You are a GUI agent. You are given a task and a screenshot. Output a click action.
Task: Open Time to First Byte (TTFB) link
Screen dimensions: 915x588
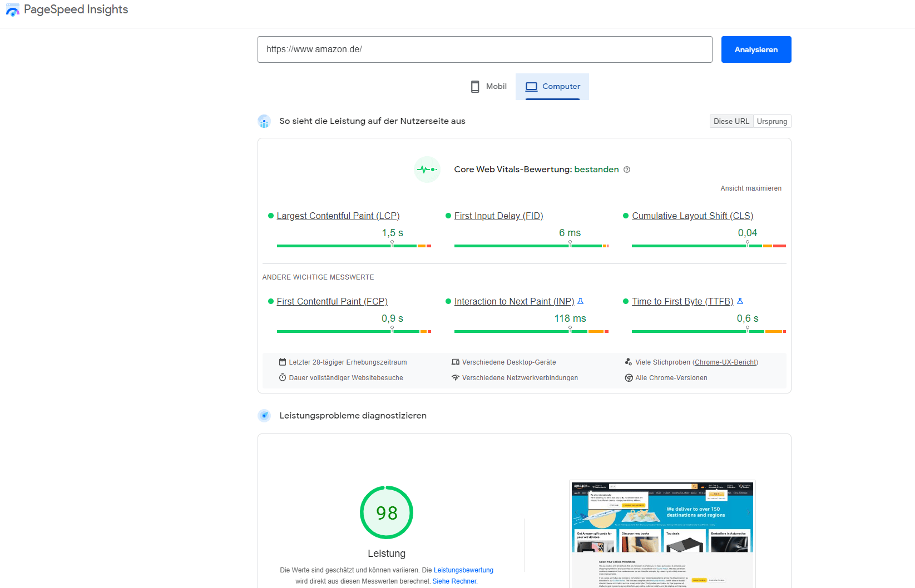(x=682, y=301)
